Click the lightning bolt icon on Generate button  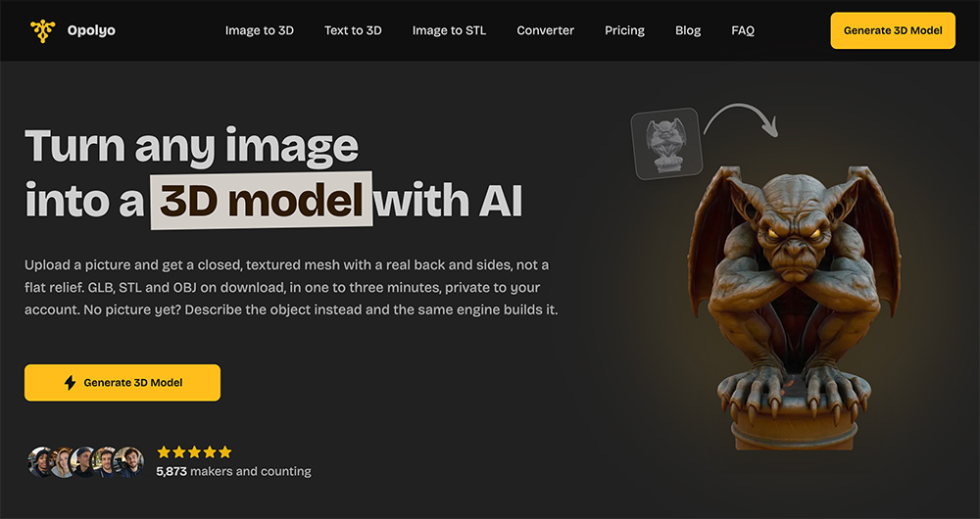[70, 382]
